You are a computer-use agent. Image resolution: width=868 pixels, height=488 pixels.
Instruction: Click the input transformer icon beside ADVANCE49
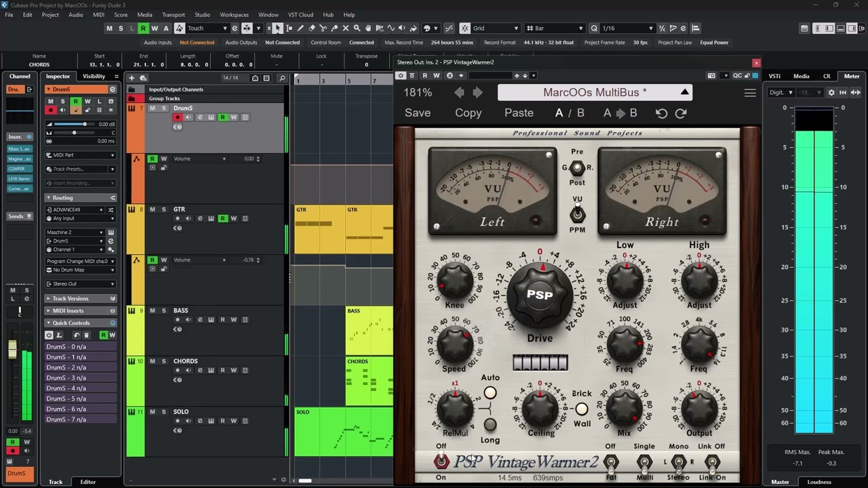point(111,210)
